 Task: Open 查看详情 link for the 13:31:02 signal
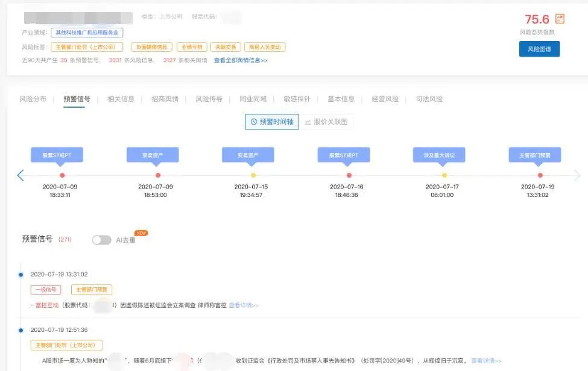pos(244,305)
